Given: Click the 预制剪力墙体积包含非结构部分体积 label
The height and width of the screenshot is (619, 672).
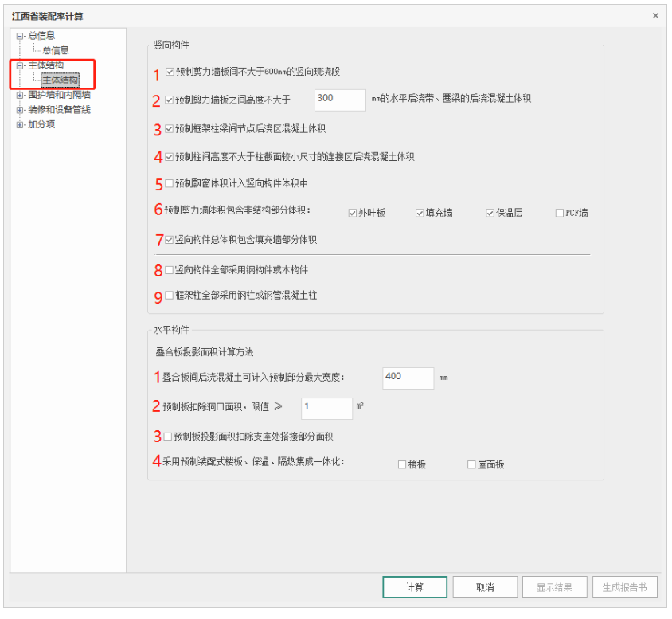Looking at the screenshot, I should (x=237, y=210).
